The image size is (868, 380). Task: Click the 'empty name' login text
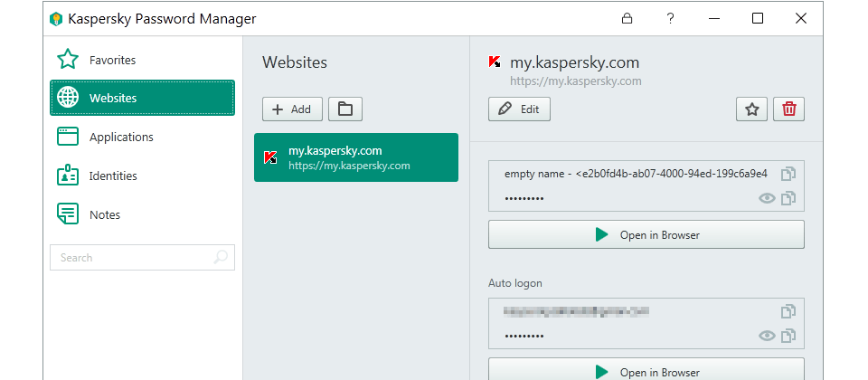tap(636, 174)
